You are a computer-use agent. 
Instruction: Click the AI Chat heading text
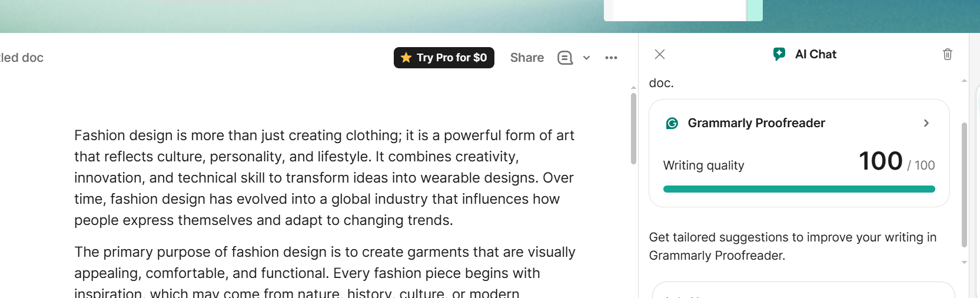tap(815, 54)
